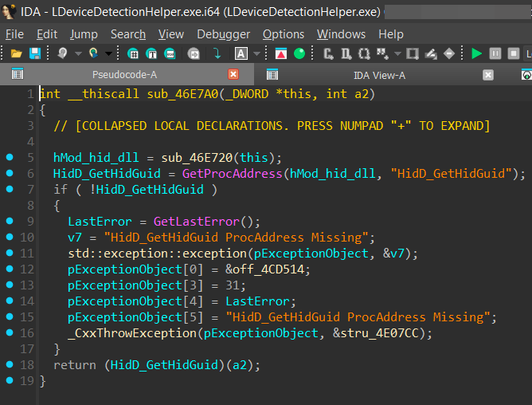Click the Pseudocode-A tab window icon
Image resolution: width=532 pixels, height=405 pixels.
click(18, 73)
